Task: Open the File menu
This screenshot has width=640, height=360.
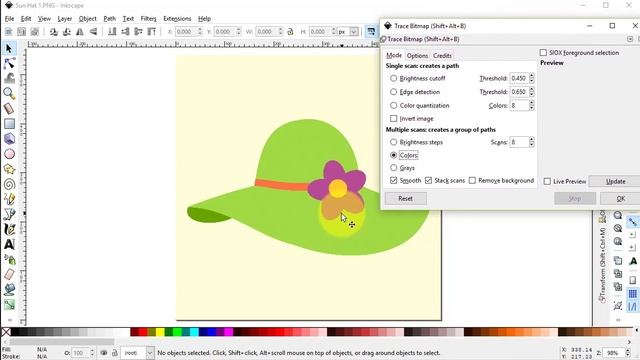Action: [x=9, y=19]
